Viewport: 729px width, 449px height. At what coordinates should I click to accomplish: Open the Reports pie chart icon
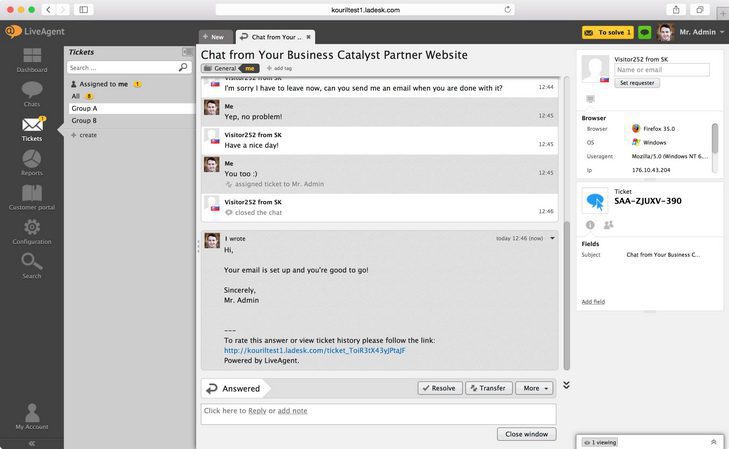[32, 162]
